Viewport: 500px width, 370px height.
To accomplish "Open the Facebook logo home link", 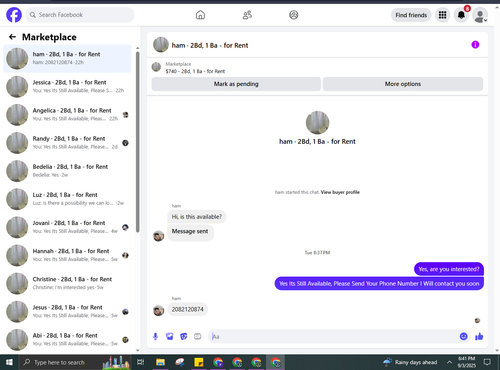I will tap(14, 15).
